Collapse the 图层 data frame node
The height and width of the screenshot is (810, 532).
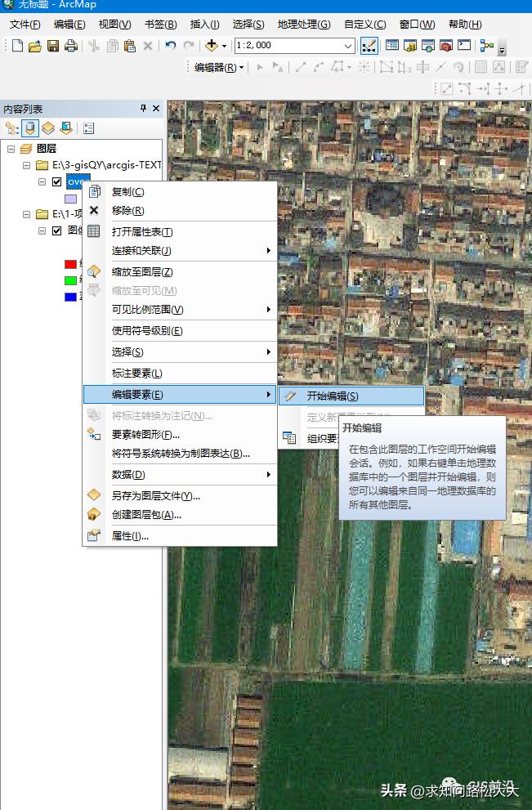coord(11,149)
